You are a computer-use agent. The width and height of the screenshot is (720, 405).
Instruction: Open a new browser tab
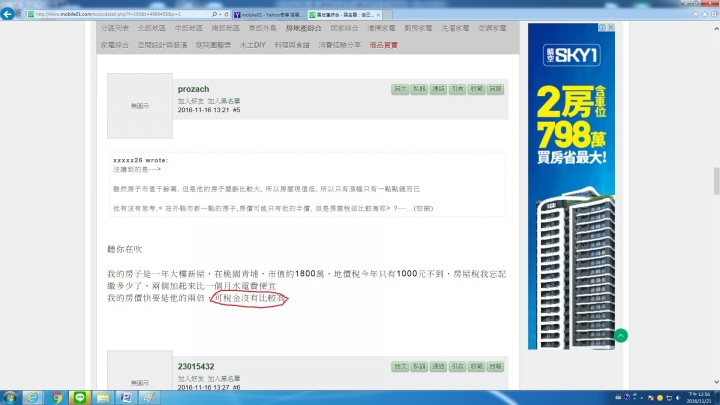388,15
